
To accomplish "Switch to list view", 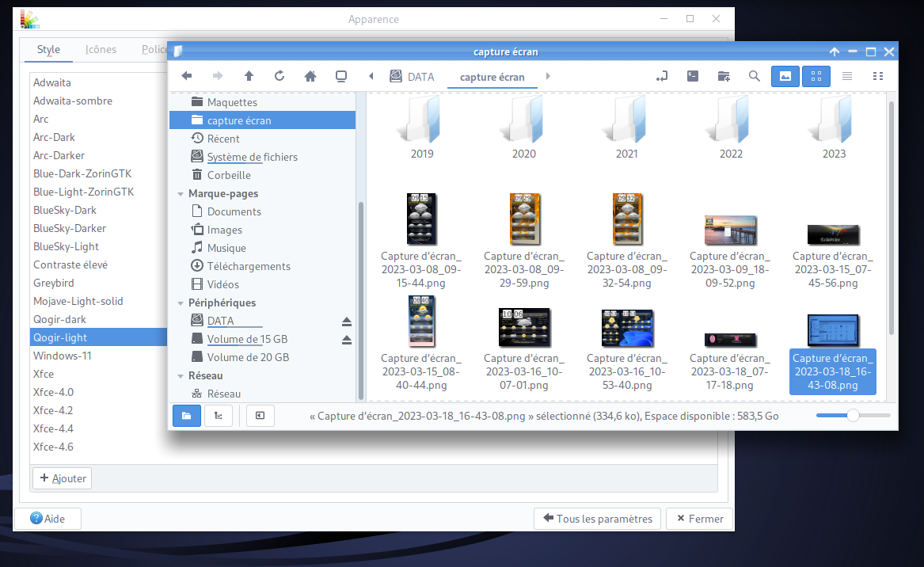I will [x=847, y=76].
